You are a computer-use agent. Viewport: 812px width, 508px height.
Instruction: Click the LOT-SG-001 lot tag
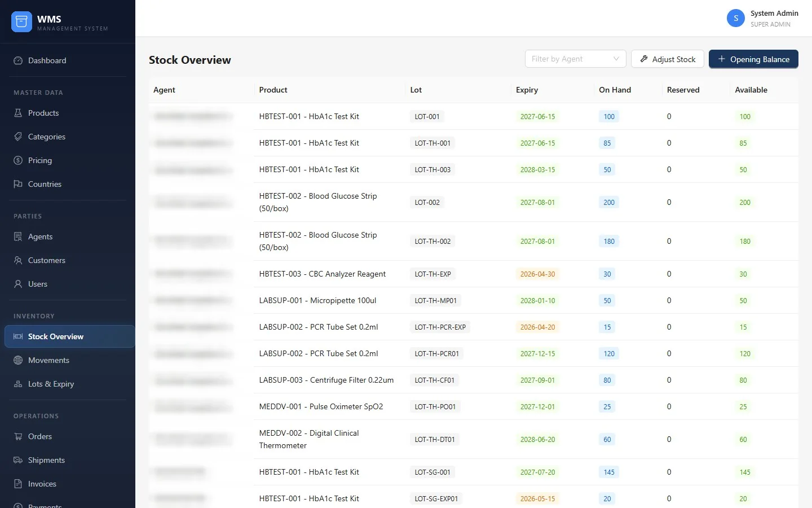[433, 472]
